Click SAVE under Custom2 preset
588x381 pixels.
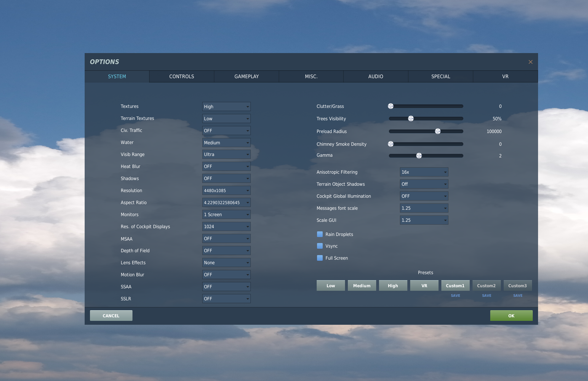pos(486,295)
